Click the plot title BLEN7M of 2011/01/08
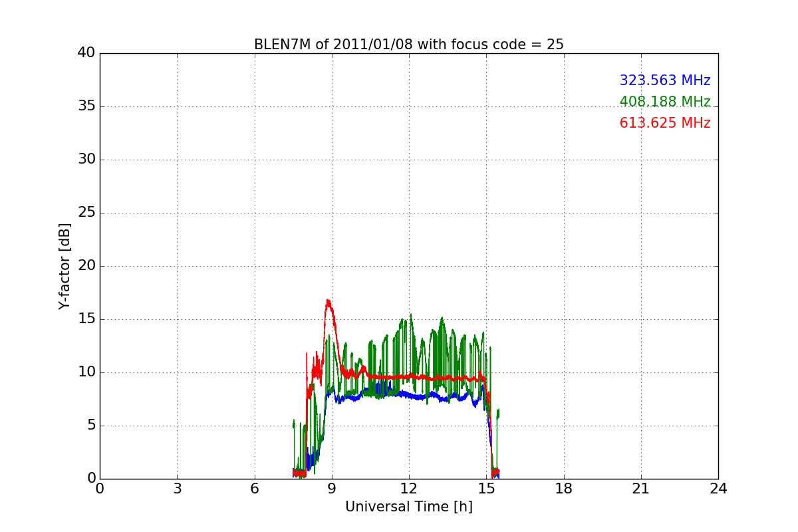Image resolution: width=798 pixels, height=532 pixels. coord(408,45)
